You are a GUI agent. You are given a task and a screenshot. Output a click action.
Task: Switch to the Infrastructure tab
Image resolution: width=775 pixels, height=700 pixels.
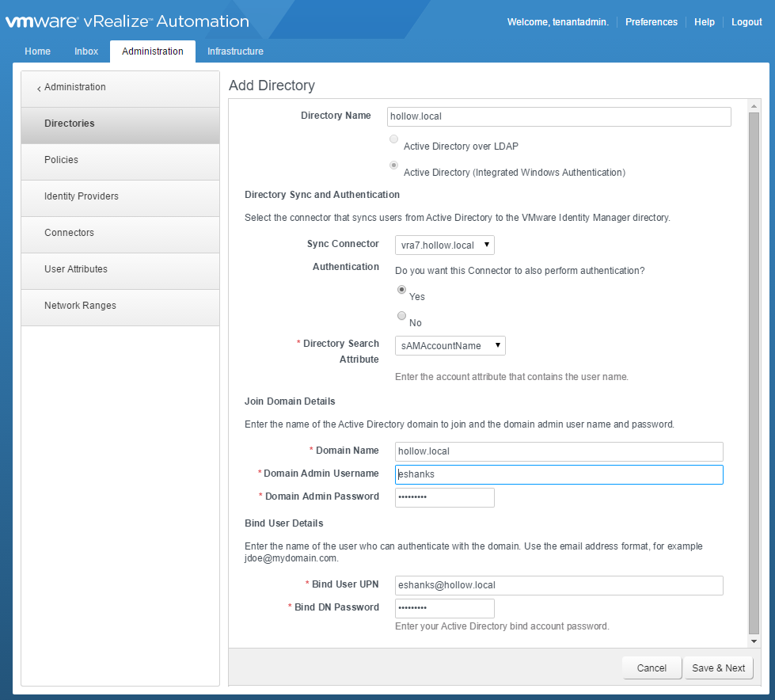point(235,51)
